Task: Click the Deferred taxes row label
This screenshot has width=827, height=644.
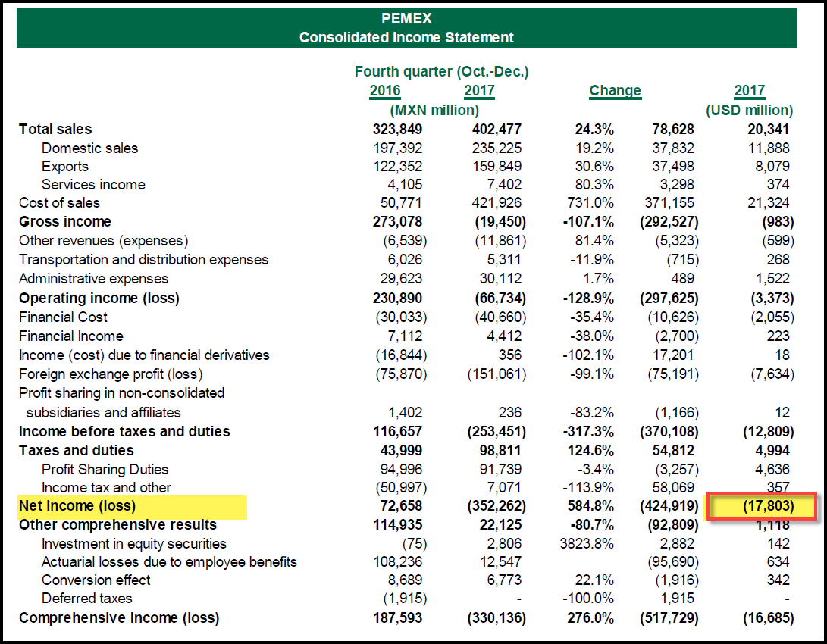Action: (87, 599)
